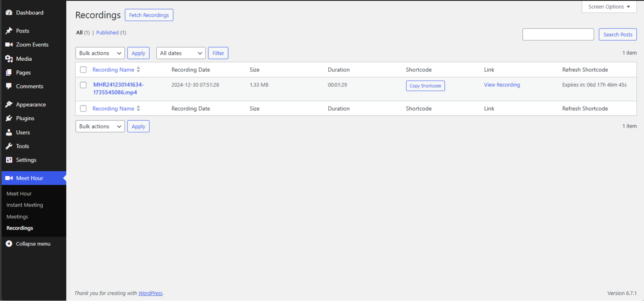
Task: Click the Plugins plug icon
Action: 9,118
